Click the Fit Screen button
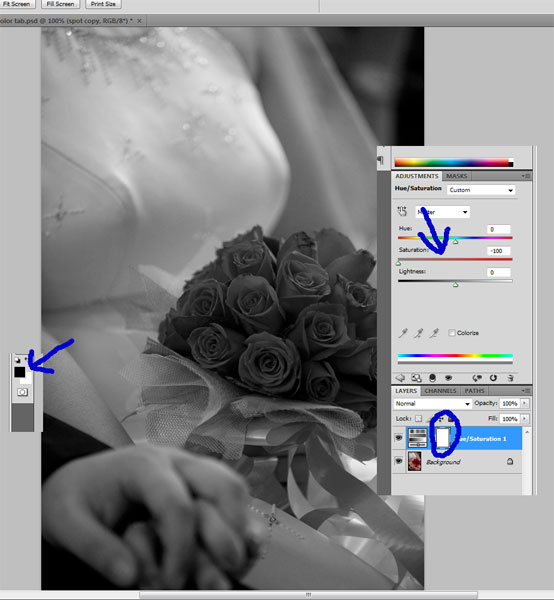The height and width of the screenshot is (600, 554). [17, 4]
